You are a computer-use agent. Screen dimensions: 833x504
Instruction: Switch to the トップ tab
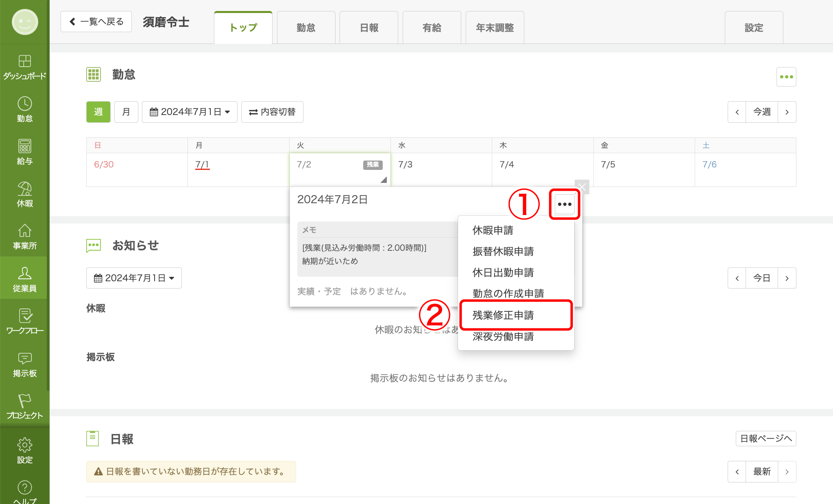coord(243,28)
